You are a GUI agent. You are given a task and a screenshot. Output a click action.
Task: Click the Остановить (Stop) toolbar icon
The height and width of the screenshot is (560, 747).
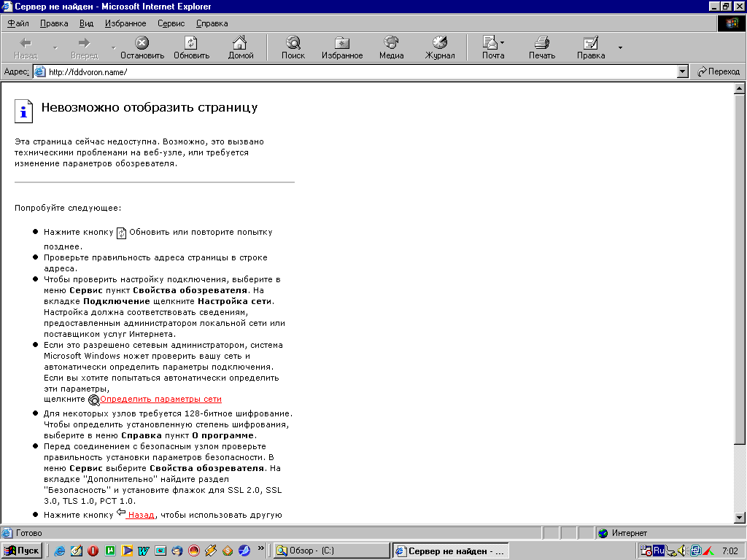coord(142,48)
